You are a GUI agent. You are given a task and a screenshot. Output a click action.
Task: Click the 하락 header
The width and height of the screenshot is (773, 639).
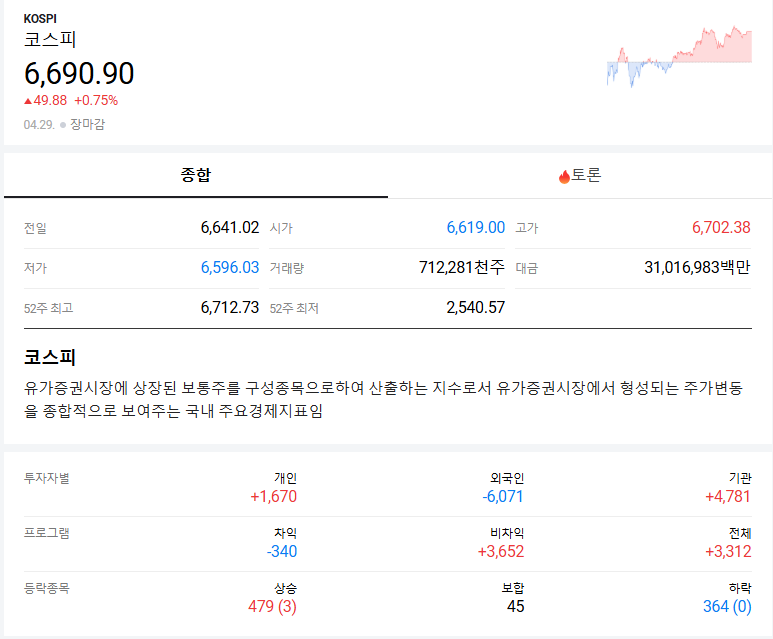tap(740, 588)
